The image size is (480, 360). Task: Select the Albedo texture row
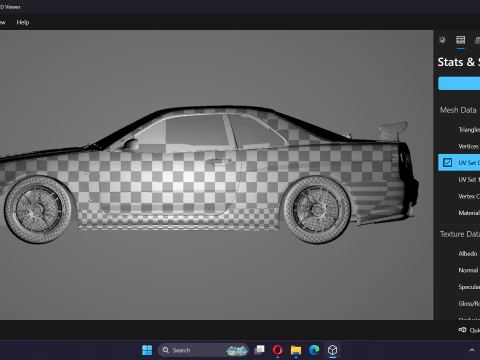tap(459, 253)
